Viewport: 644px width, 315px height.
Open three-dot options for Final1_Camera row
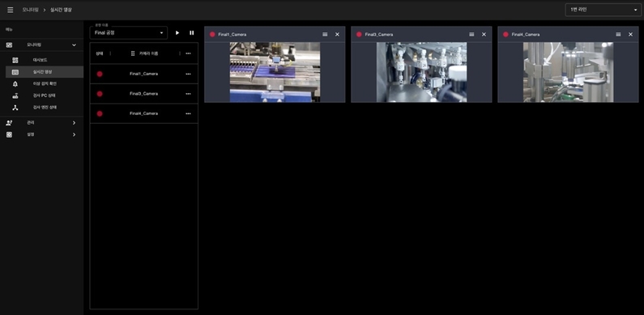188,74
